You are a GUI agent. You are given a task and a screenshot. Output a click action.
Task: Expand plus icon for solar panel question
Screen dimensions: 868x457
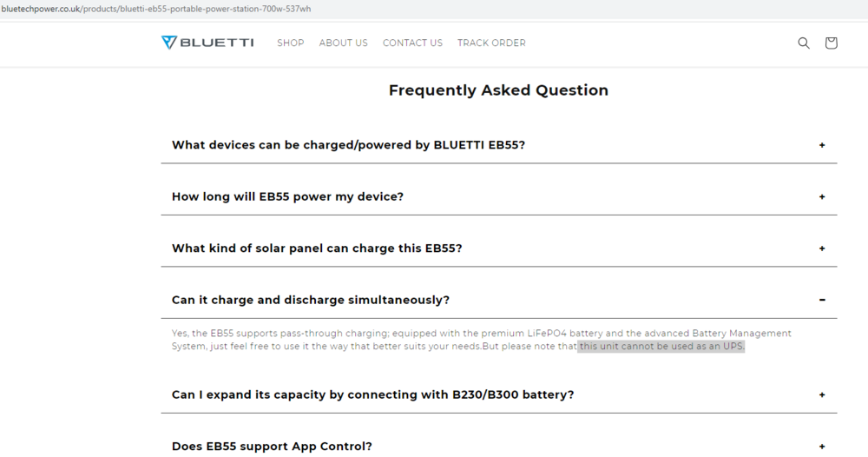point(822,248)
